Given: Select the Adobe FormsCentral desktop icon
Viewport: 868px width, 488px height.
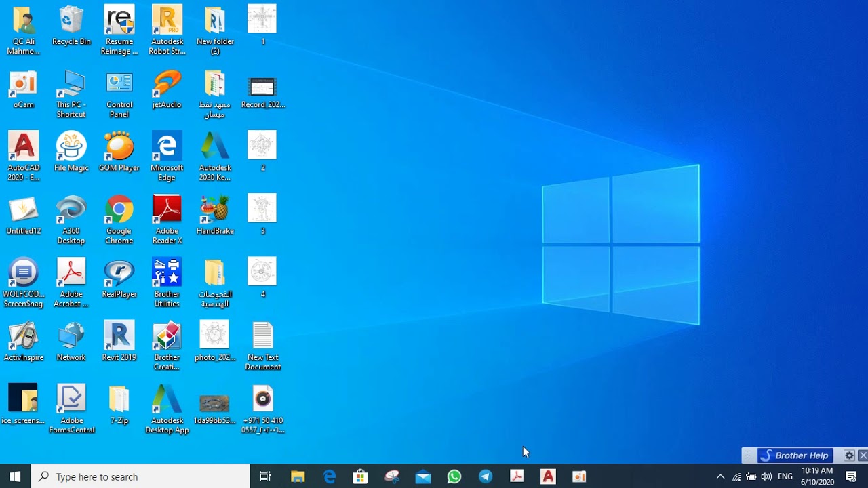Looking at the screenshot, I should [x=71, y=409].
